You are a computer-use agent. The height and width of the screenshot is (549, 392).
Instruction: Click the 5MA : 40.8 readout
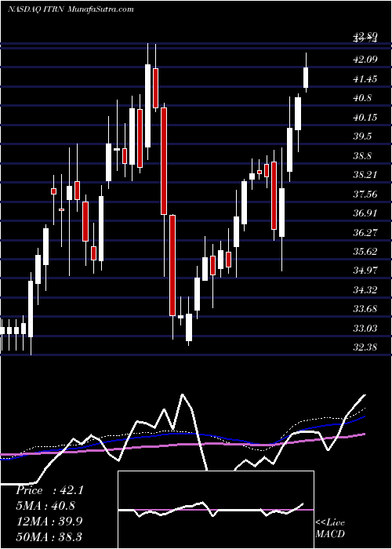tap(46, 506)
